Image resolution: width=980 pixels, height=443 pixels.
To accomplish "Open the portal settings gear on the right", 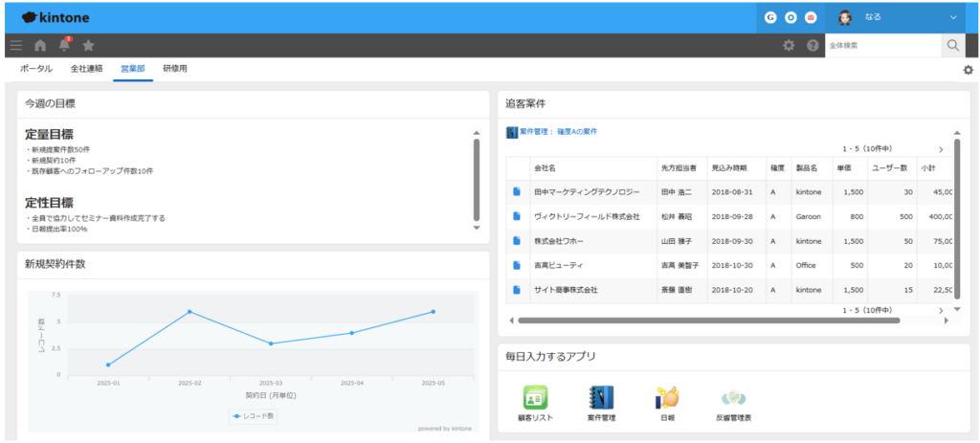I will [968, 70].
